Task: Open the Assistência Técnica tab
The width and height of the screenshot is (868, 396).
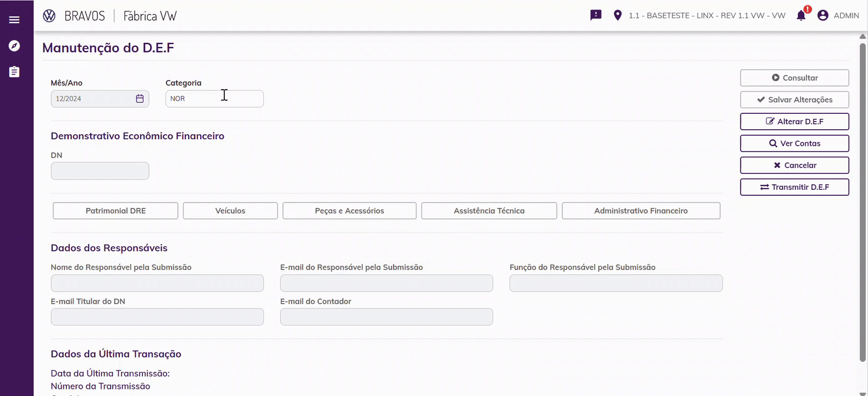Action: 489,211
